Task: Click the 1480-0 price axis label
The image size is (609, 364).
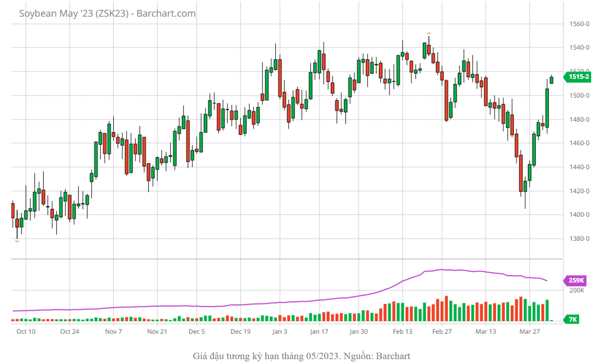Action: [579, 120]
